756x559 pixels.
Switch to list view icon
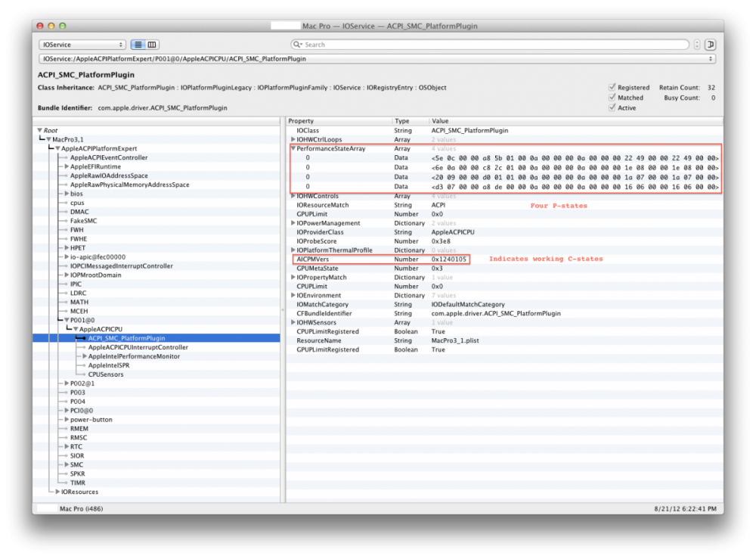(x=138, y=45)
